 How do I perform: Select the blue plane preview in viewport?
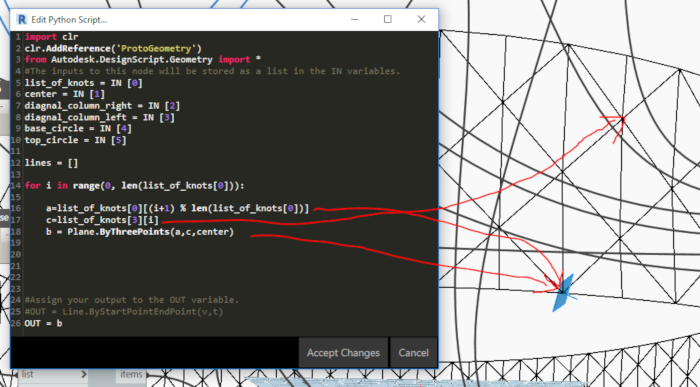562,292
